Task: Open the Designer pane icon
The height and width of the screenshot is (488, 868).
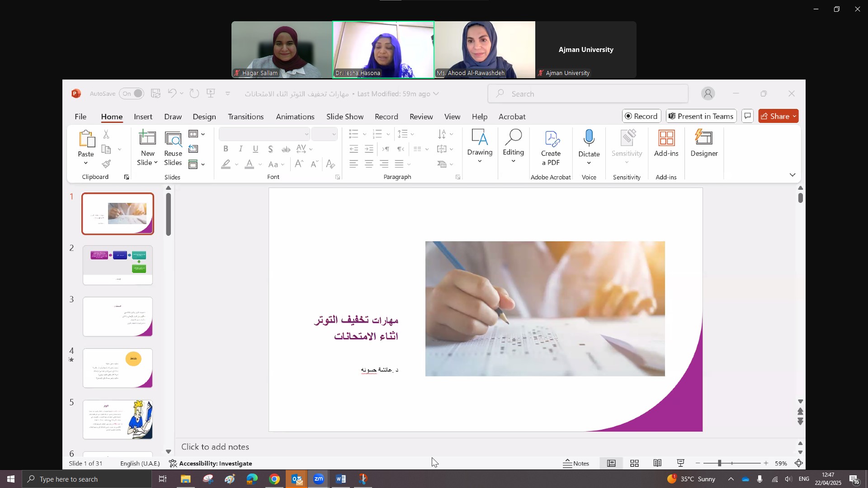Action: coord(704,138)
